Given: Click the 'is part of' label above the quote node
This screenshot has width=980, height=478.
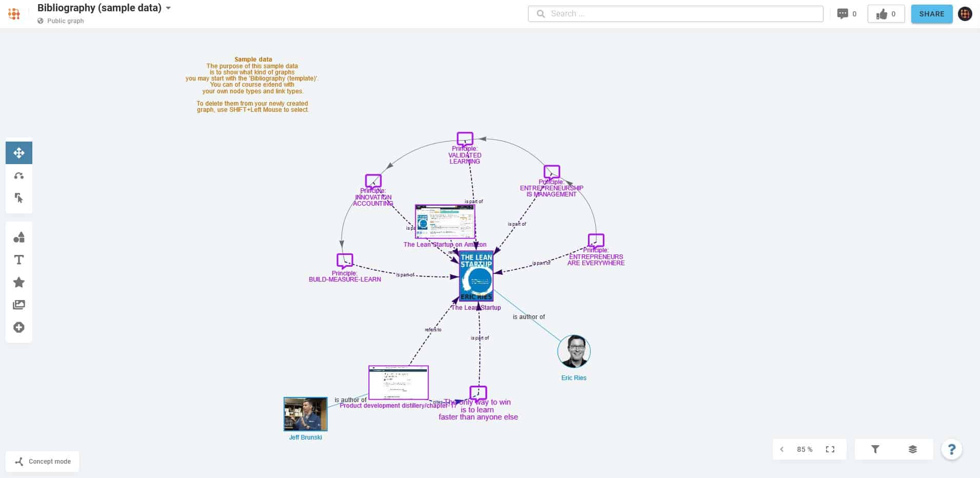Looking at the screenshot, I should [x=480, y=338].
